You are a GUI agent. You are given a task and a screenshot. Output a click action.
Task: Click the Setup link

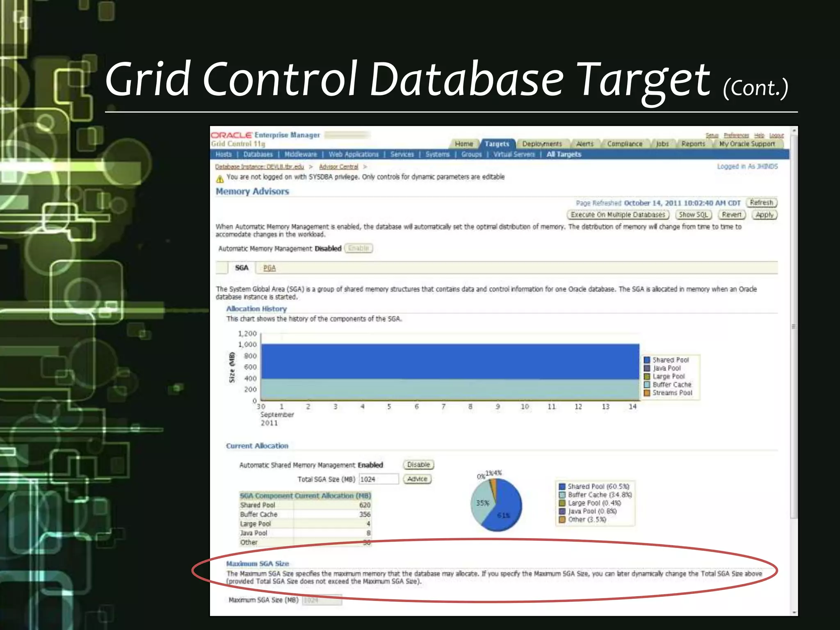712,135
